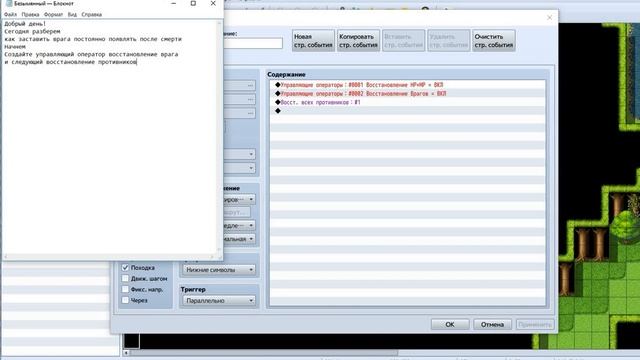Click the Новая стр. события button
640x360 pixels.
tap(313, 40)
